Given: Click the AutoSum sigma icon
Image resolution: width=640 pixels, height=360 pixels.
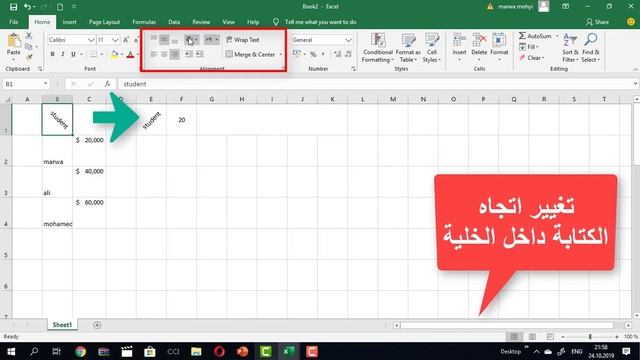Looking at the screenshot, I should pos(522,36).
